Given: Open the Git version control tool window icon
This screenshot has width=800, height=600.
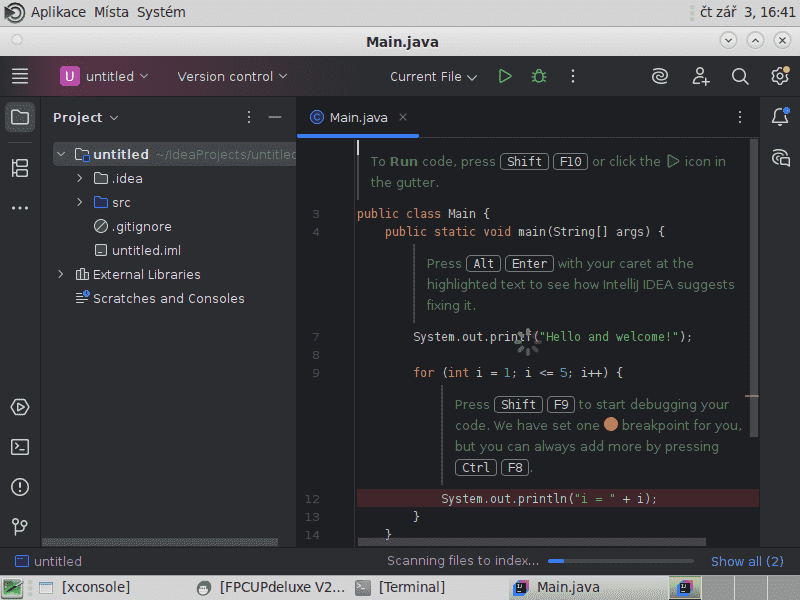Looking at the screenshot, I should point(20,526).
